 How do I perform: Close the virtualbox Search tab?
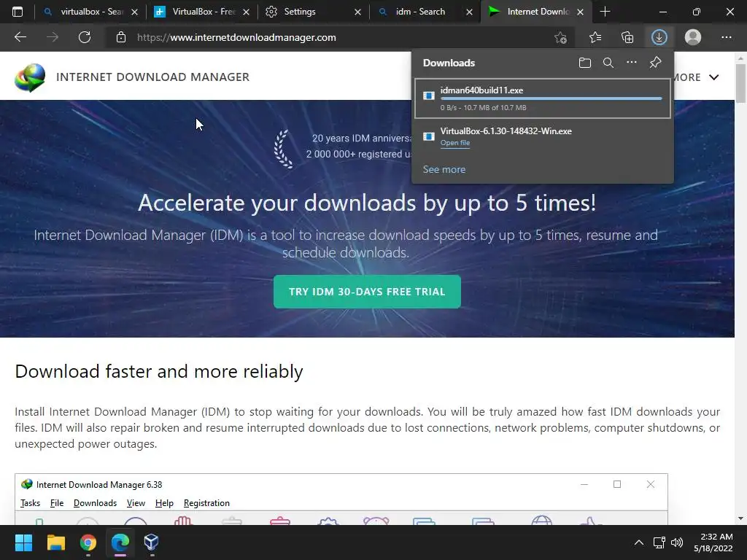coord(135,12)
